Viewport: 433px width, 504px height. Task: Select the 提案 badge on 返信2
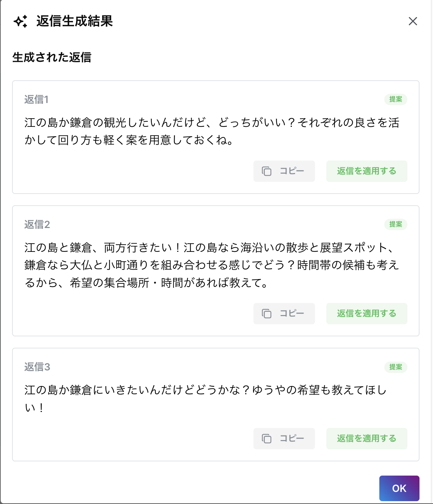(x=396, y=224)
